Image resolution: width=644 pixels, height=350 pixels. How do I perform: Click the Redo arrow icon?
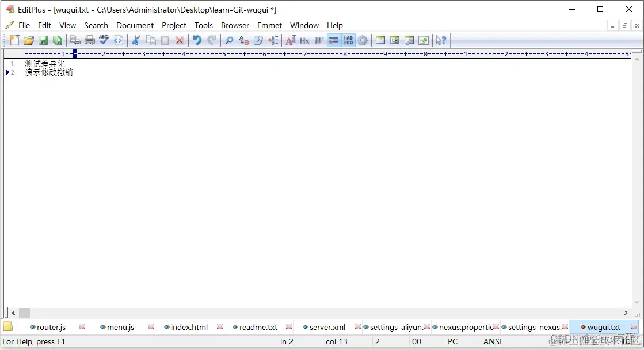pyautogui.click(x=212, y=40)
